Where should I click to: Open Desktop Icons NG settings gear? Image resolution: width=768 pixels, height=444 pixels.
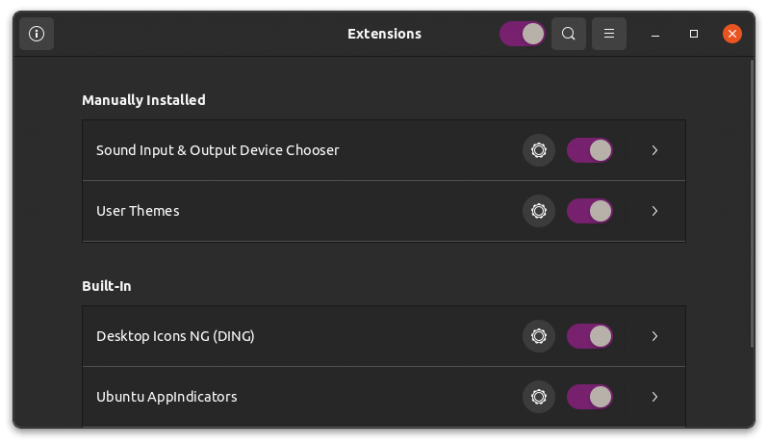538,336
